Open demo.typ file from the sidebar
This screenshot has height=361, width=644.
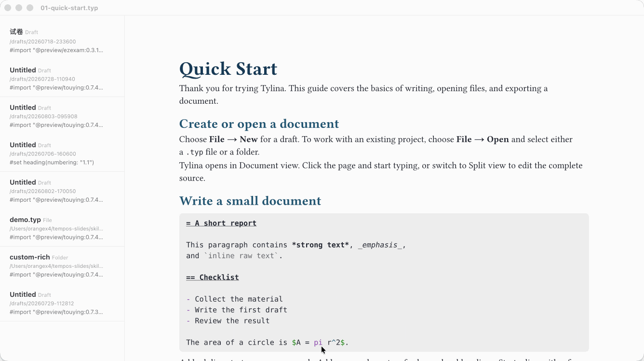click(62, 228)
